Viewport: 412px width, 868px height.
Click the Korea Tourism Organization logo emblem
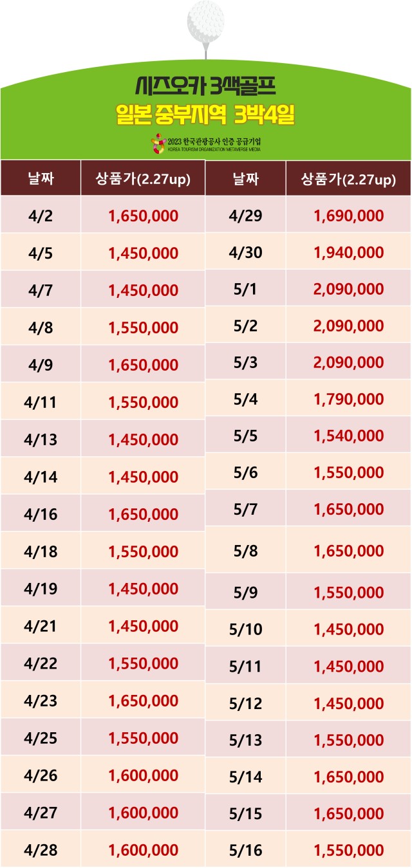(158, 143)
